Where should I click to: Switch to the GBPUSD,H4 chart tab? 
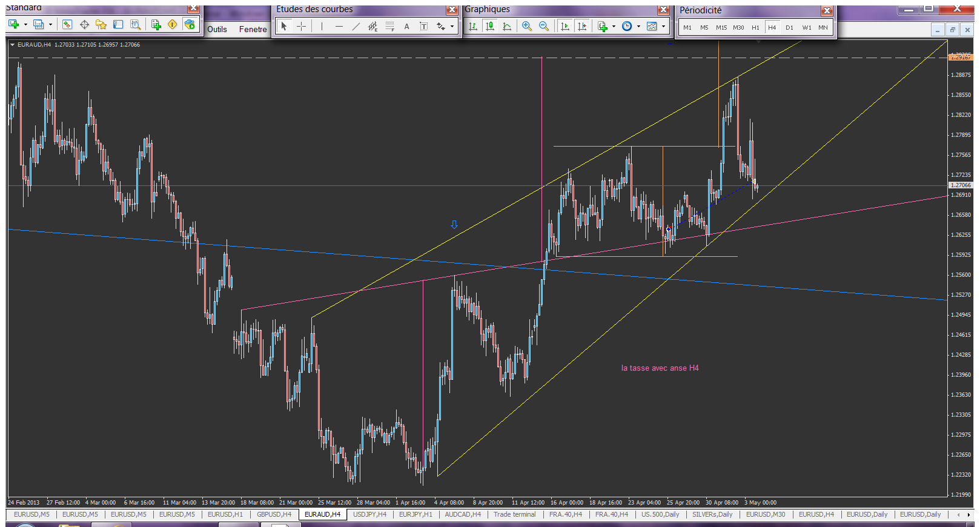click(x=274, y=514)
